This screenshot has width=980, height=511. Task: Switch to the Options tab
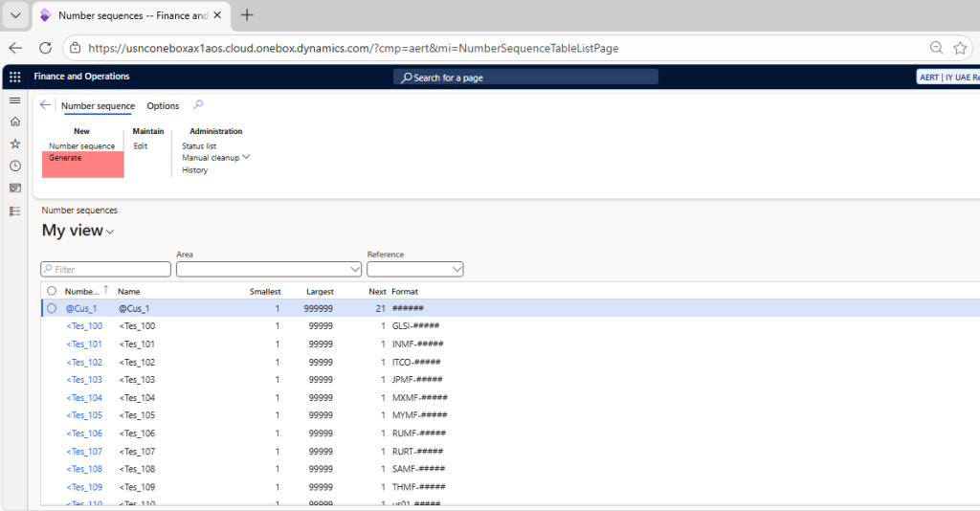point(163,106)
